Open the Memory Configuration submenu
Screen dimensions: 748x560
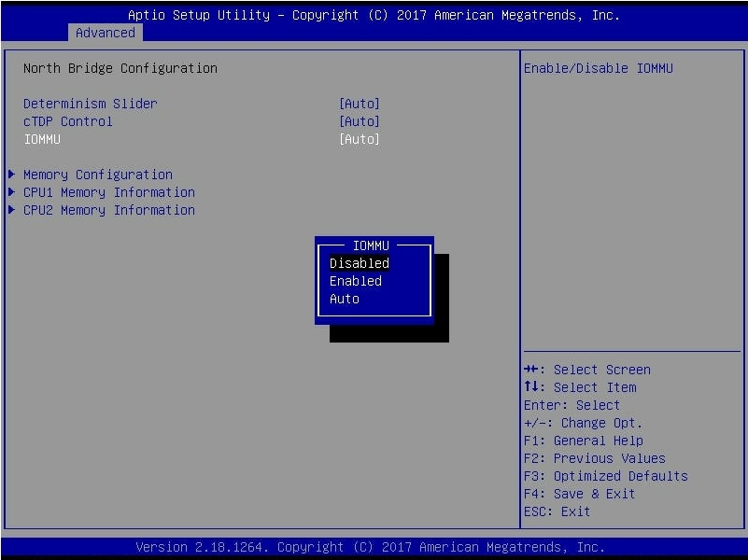tap(98, 175)
